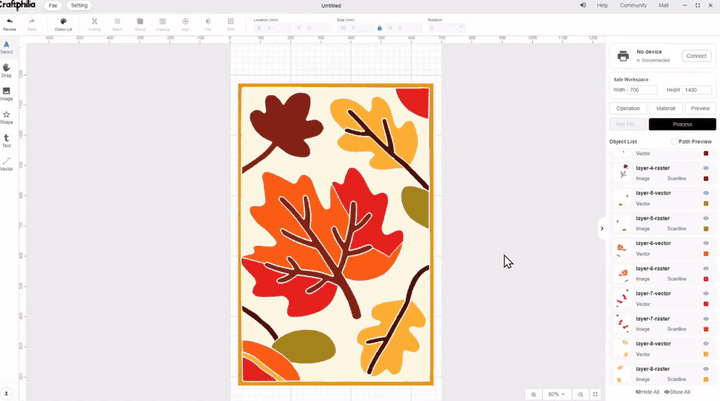
Task: Click the Connect device button
Action: pos(696,56)
